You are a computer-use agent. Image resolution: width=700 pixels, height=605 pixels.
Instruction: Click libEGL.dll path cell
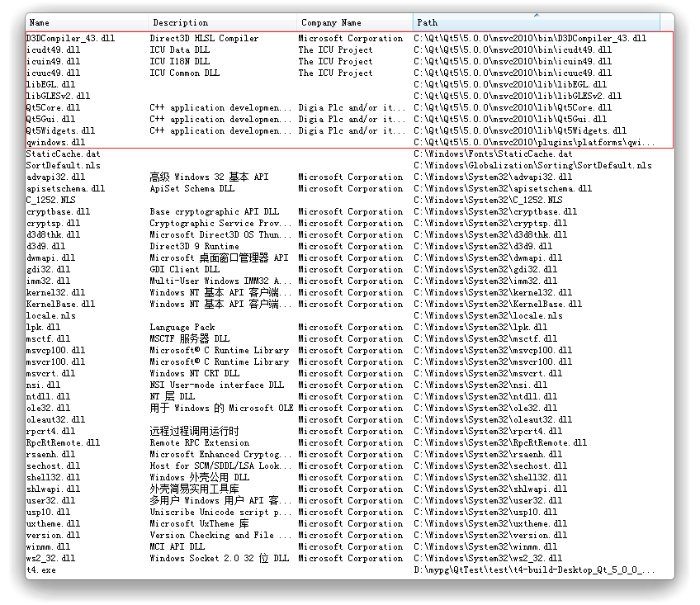[512, 85]
